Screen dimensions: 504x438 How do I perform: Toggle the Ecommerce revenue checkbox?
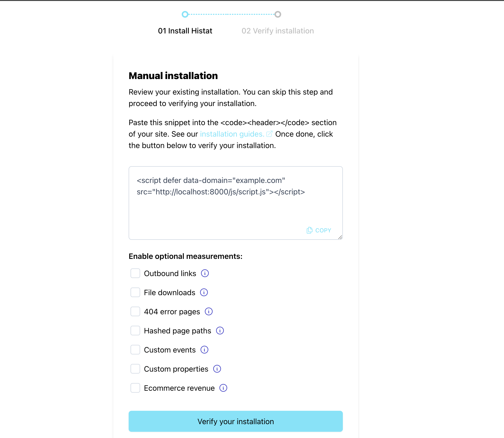coord(135,388)
